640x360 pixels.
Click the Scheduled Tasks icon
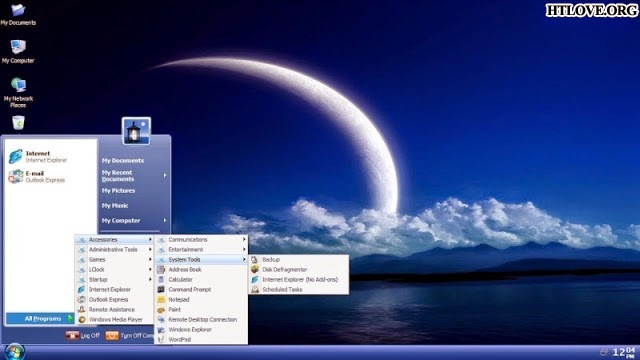tap(255, 289)
